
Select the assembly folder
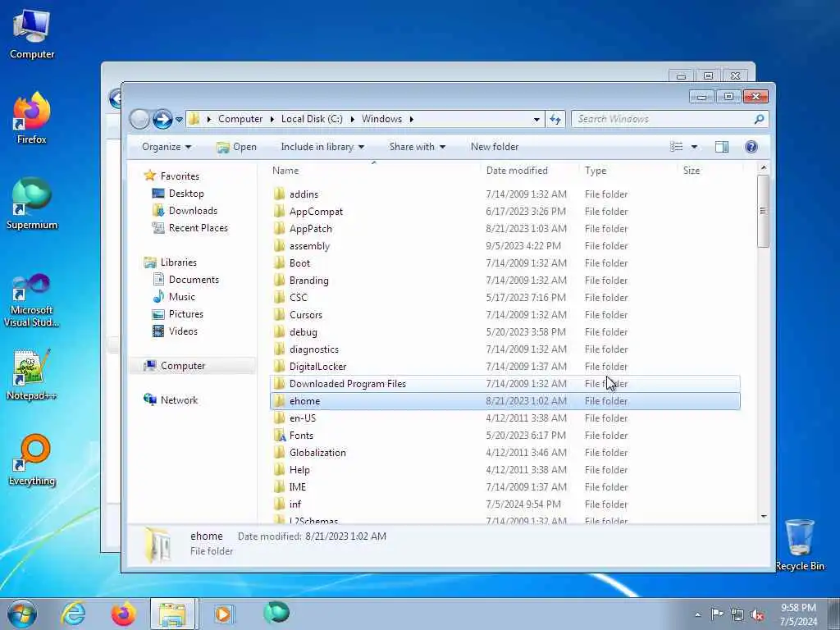(309, 246)
